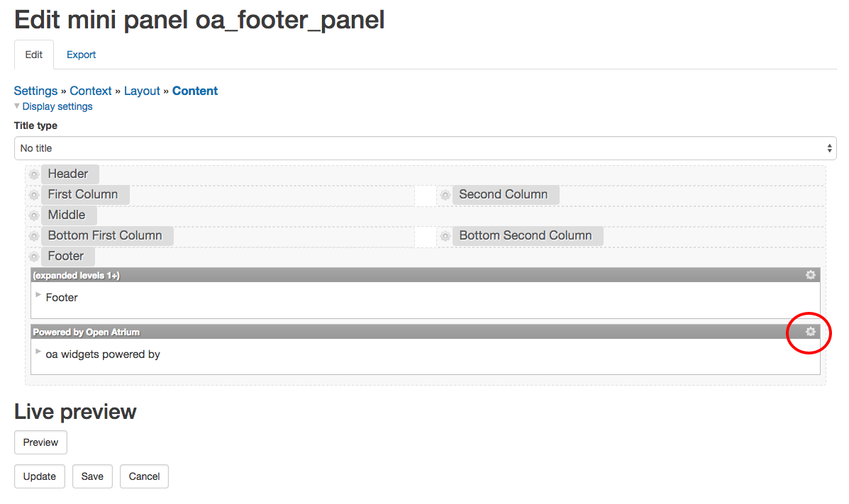Cancel editing the mini panel

(144, 476)
